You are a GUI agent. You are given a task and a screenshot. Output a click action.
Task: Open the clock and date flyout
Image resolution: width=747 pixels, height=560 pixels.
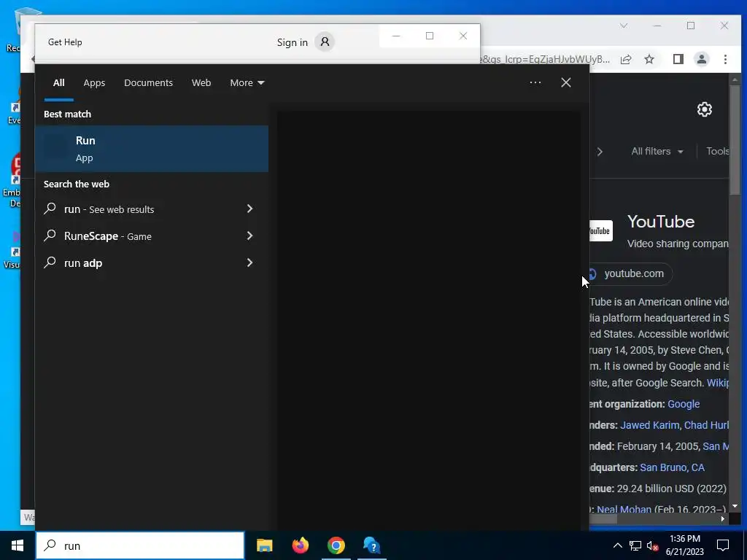684,545
